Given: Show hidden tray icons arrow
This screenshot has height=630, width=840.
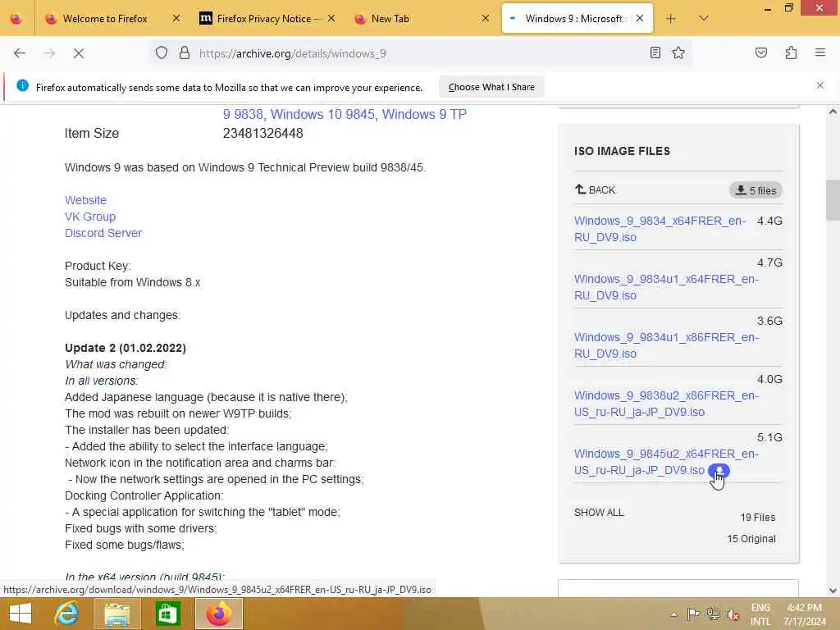Looking at the screenshot, I should (673, 614).
